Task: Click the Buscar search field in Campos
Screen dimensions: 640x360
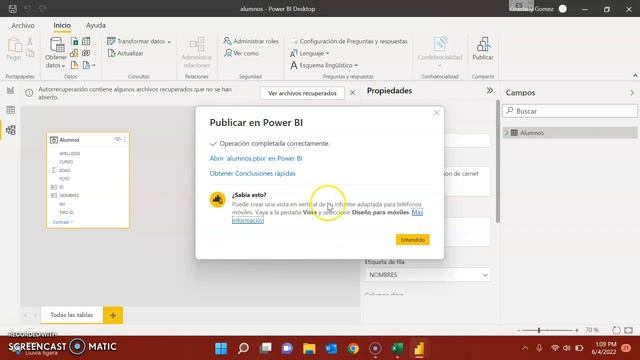Action: click(x=570, y=111)
